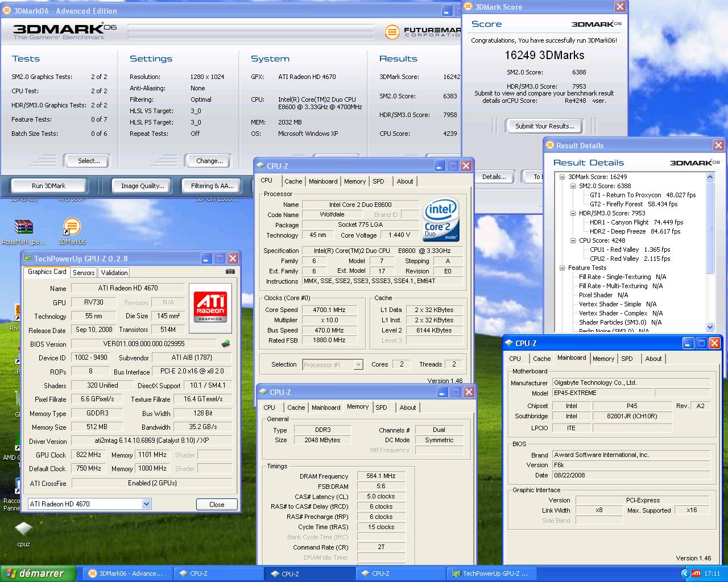Click the Result Details vertical scrollbar down arrow
The image size is (728, 582).
click(x=710, y=327)
